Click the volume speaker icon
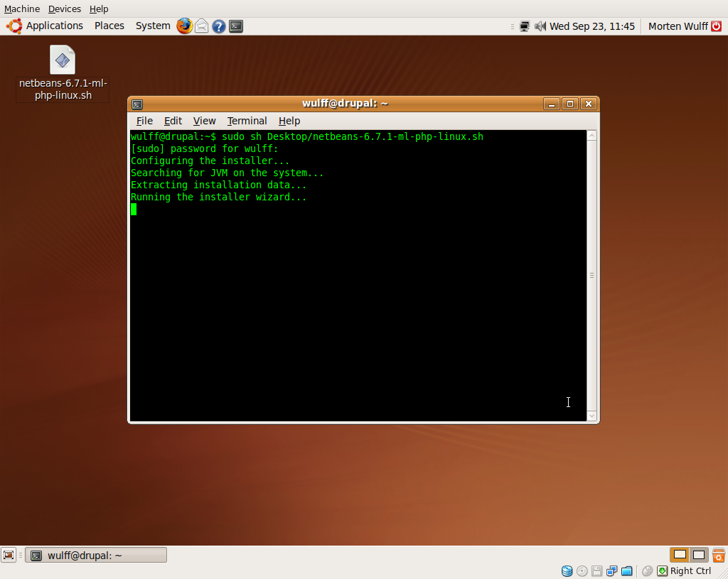Image resolution: width=728 pixels, height=579 pixels. click(540, 26)
